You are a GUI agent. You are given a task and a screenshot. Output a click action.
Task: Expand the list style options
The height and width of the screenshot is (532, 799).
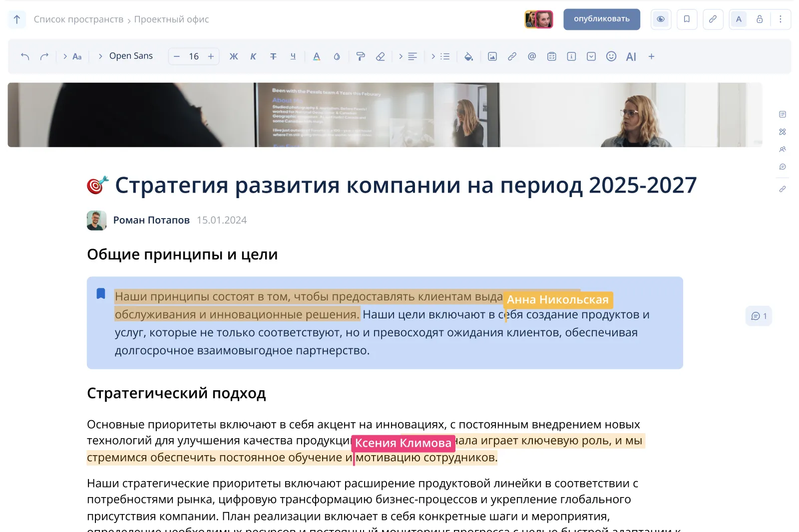pos(440,56)
